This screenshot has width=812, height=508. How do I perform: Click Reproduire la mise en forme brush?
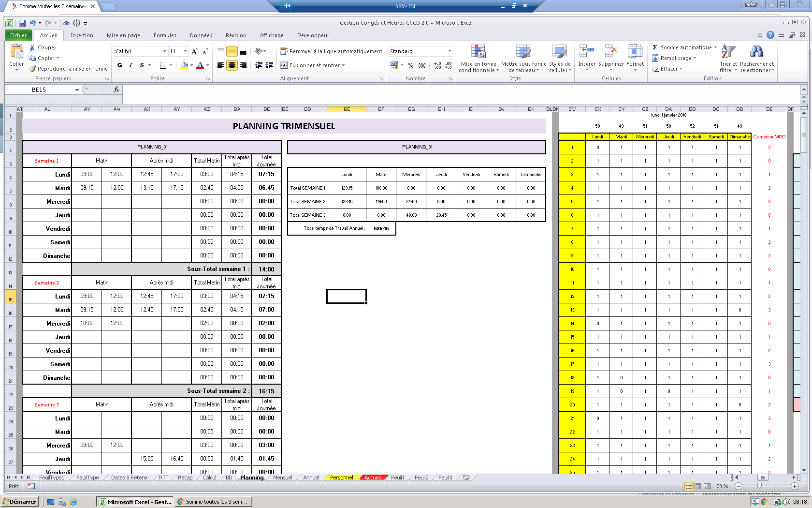click(x=68, y=69)
